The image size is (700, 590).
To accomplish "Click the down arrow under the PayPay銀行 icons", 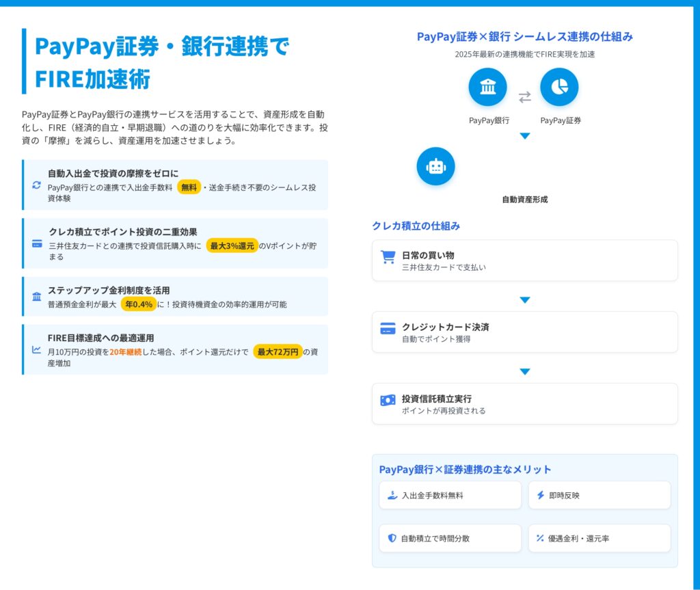I will (x=524, y=136).
